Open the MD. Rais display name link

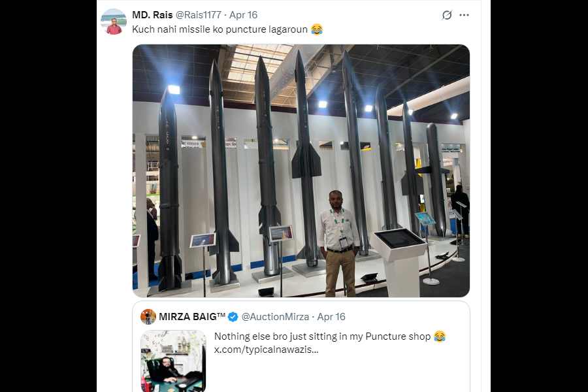pyautogui.click(x=152, y=14)
